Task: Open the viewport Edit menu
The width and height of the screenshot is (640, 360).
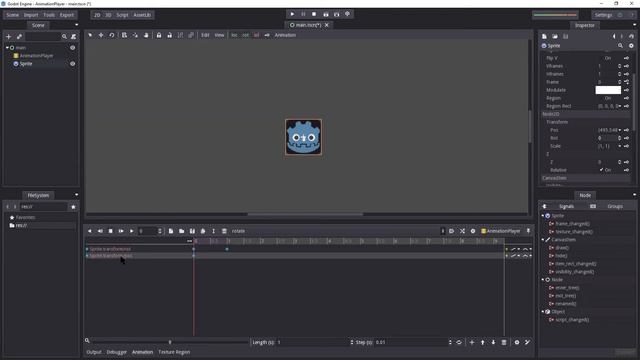Action: pos(205,35)
